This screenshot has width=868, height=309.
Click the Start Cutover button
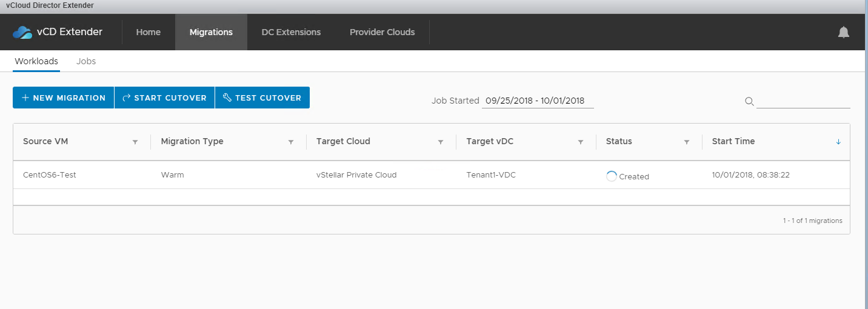[x=164, y=98]
